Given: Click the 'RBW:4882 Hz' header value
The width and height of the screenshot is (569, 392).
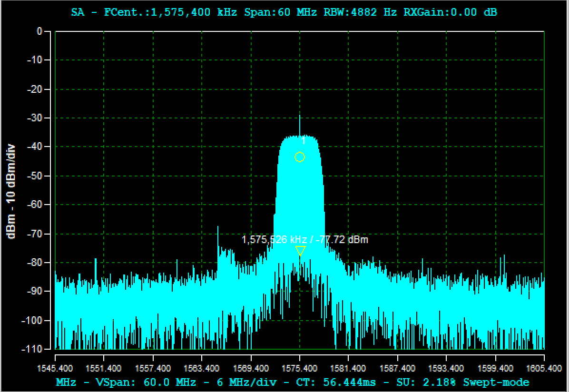Looking at the screenshot, I should click(x=360, y=12).
